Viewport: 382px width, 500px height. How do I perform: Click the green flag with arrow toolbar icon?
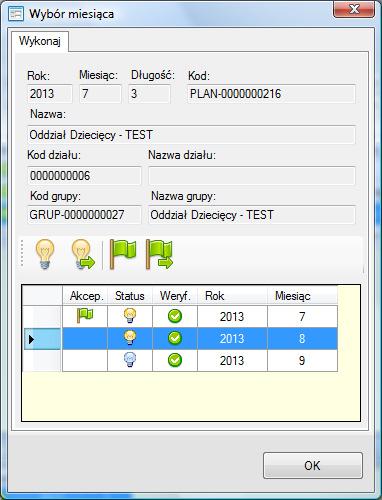point(159,254)
